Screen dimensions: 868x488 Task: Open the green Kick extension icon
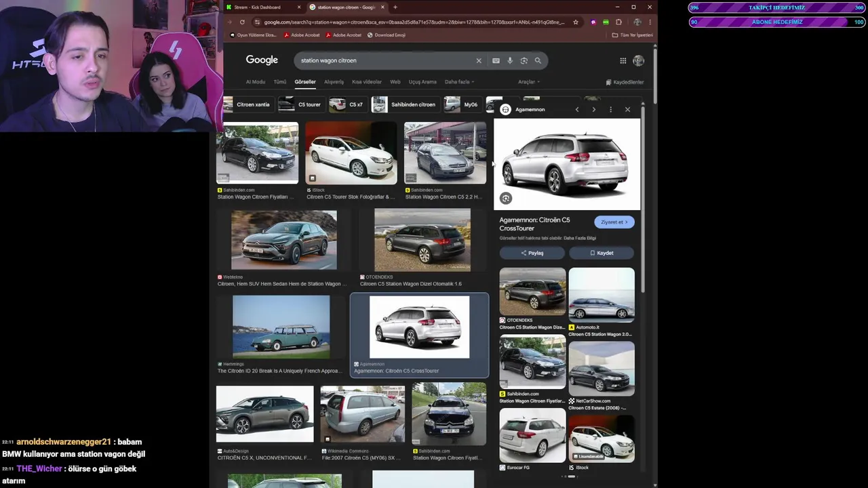point(606,22)
